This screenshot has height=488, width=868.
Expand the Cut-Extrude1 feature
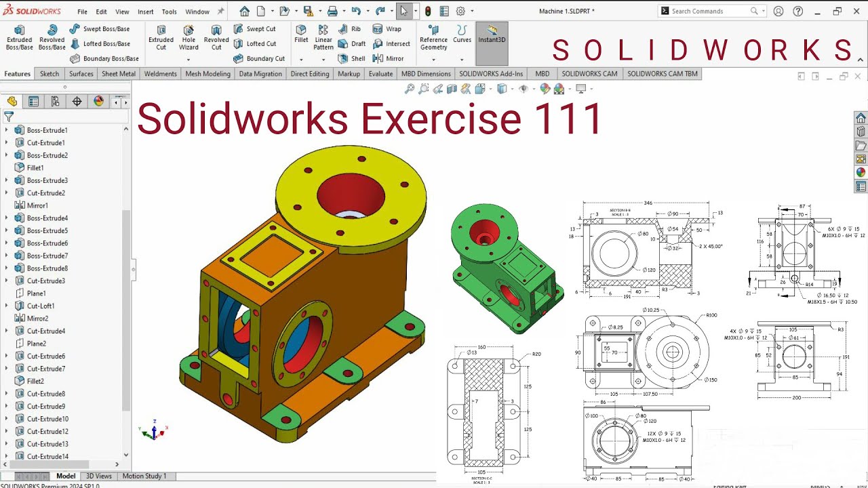pos(7,143)
